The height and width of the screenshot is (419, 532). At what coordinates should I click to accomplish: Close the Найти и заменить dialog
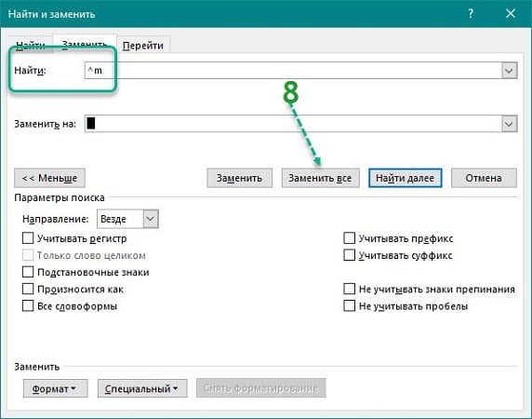click(x=511, y=14)
